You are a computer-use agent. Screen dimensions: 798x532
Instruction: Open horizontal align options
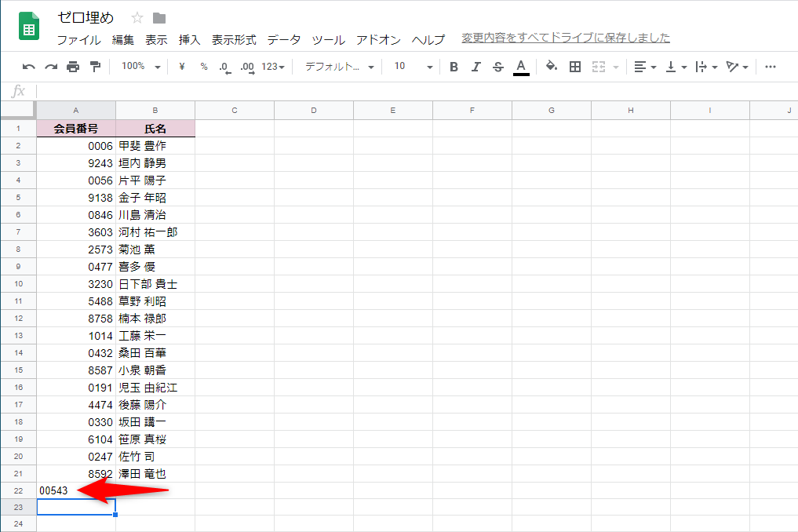click(645, 67)
